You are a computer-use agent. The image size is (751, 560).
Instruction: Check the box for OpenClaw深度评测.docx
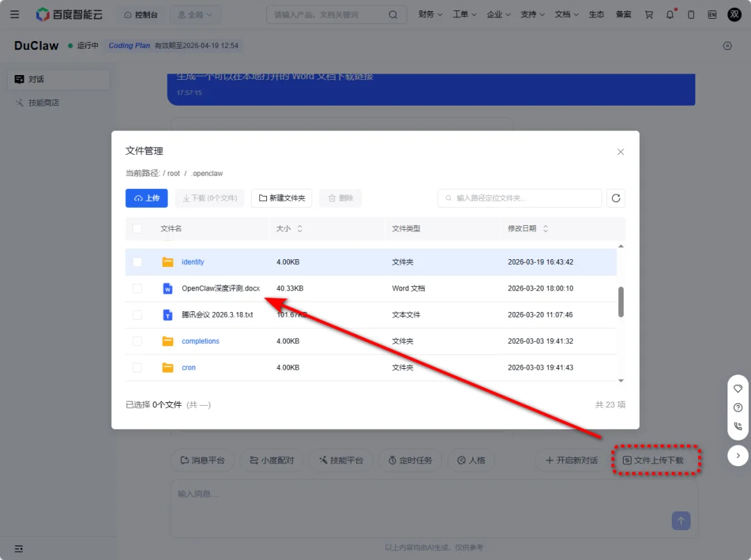tap(137, 288)
